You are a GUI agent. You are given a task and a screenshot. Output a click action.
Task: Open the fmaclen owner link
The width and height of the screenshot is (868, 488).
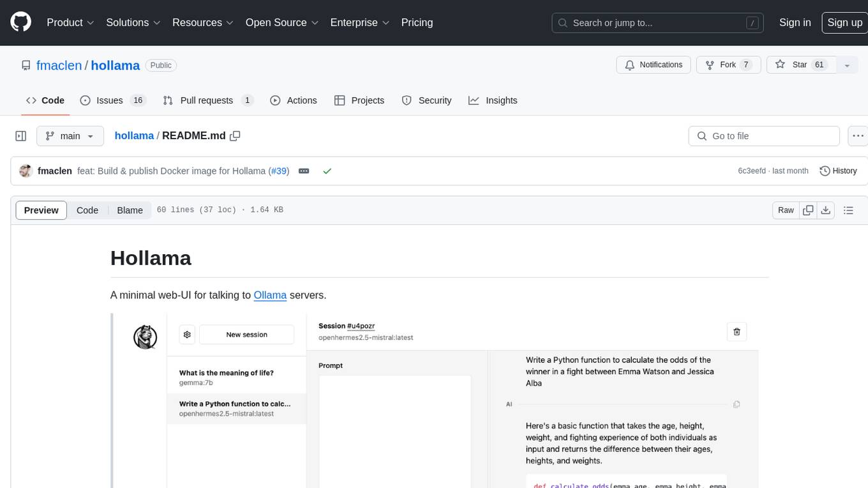click(x=59, y=65)
